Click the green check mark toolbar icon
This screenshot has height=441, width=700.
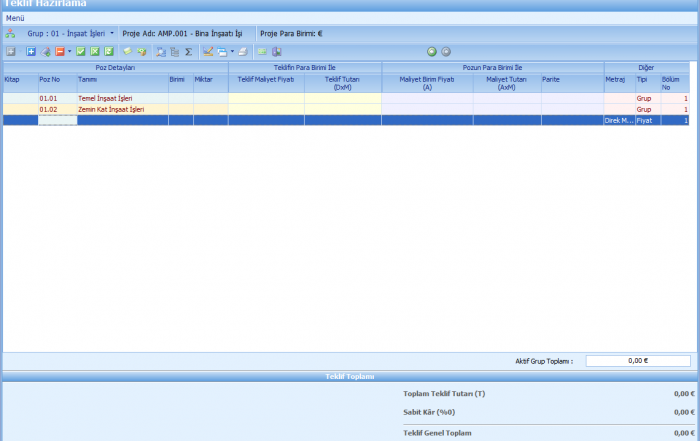click(81, 51)
